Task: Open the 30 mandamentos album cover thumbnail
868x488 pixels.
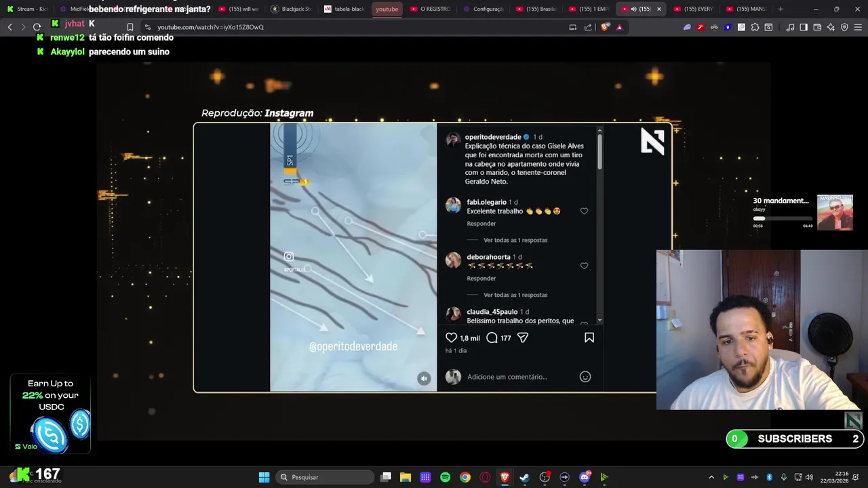Action: click(x=835, y=213)
